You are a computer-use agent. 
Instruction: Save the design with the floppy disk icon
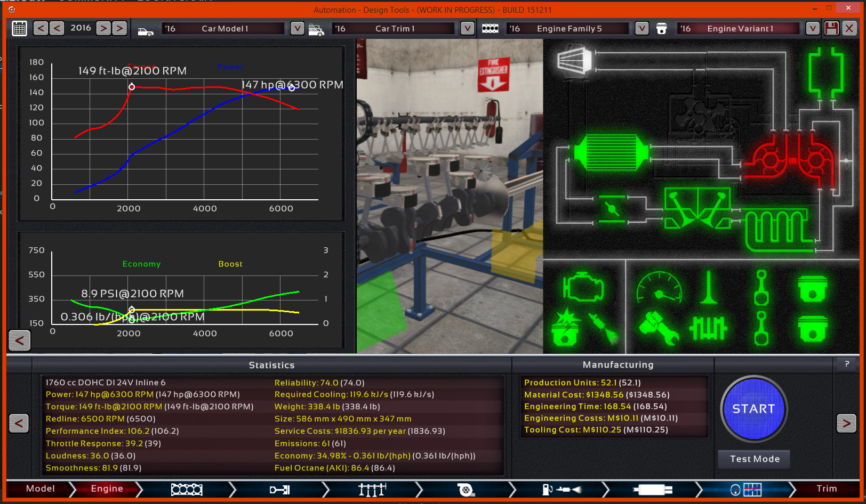point(831,28)
